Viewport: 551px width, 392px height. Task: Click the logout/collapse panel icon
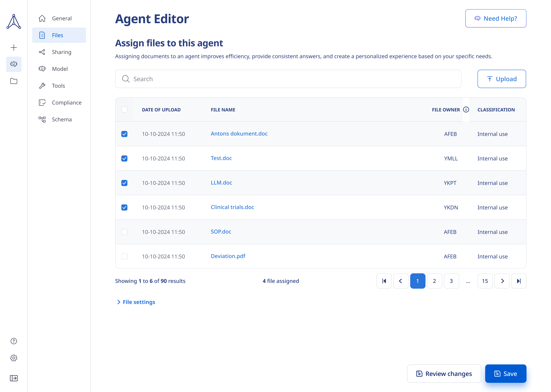(14, 378)
